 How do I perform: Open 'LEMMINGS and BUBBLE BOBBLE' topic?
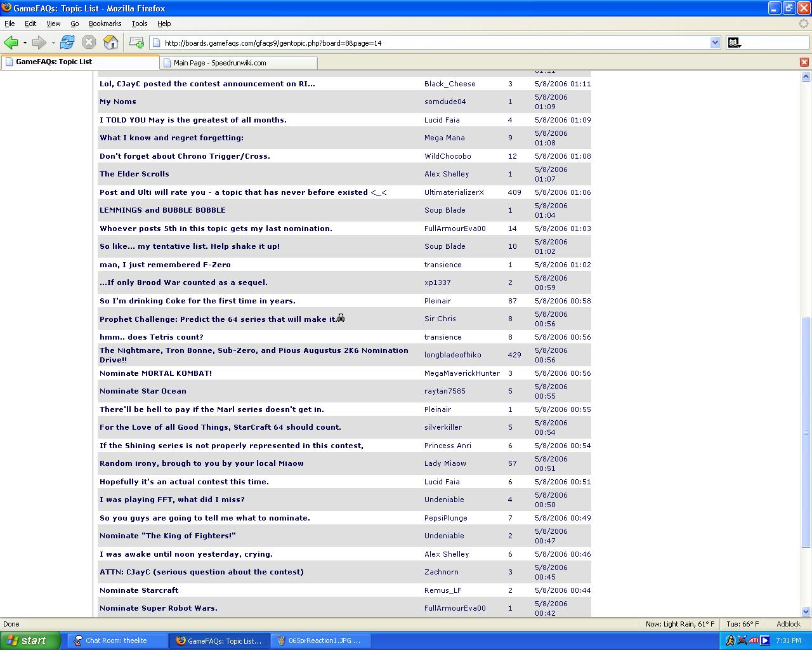coord(162,210)
